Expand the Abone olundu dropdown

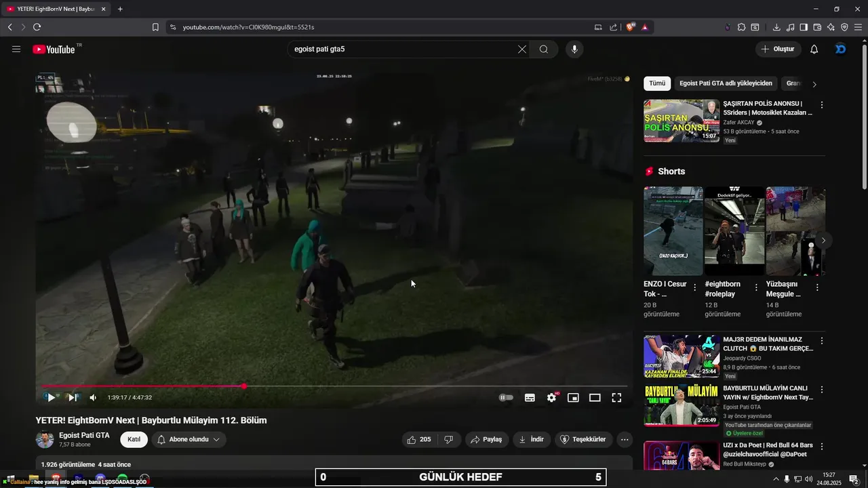coord(189,439)
